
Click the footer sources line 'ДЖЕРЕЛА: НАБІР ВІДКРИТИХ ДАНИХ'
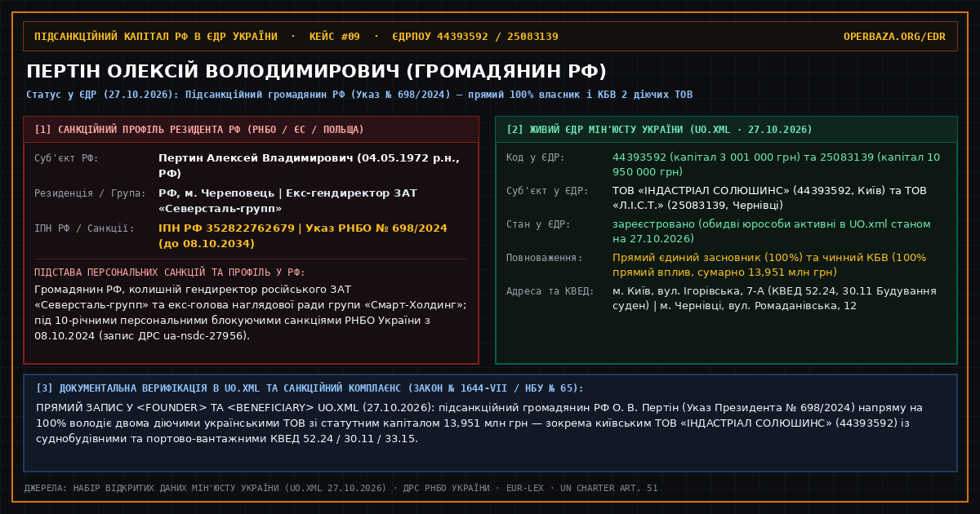tap(341, 488)
